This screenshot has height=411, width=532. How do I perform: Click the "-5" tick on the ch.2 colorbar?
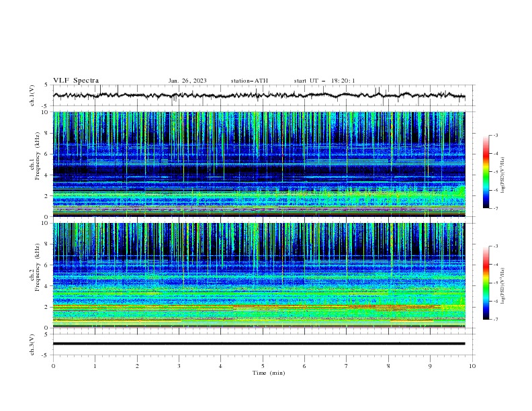[496, 283]
